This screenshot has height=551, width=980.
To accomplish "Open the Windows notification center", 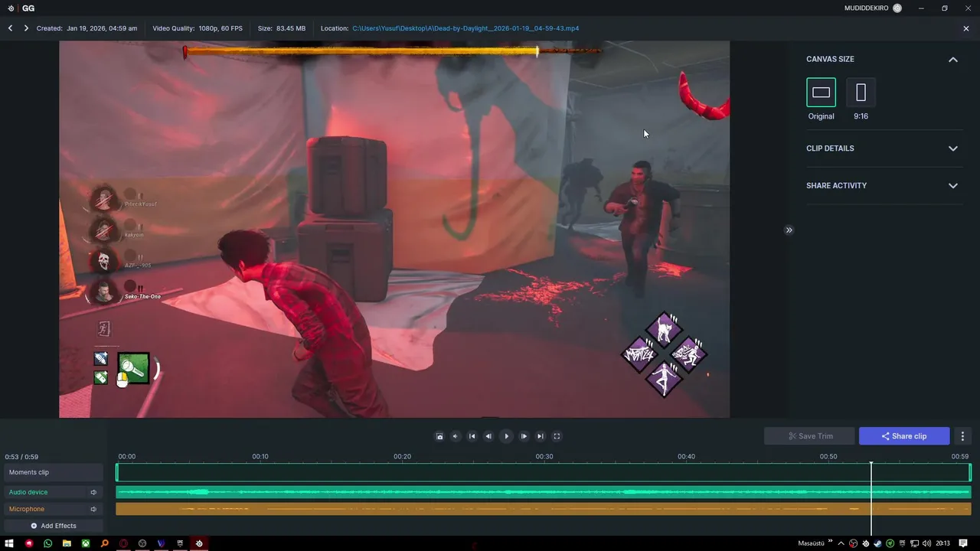I will tap(963, 543).
